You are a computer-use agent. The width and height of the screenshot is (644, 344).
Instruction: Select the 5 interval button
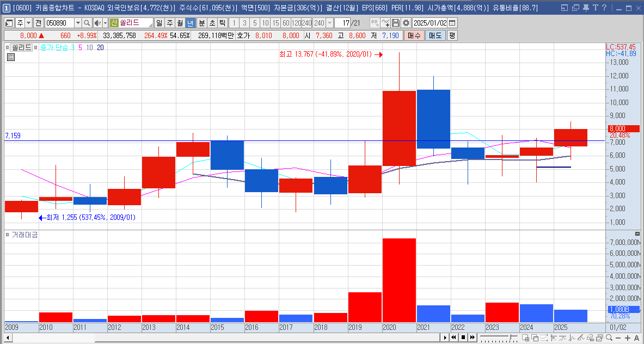pyautogui.click(x=255, y=23)
